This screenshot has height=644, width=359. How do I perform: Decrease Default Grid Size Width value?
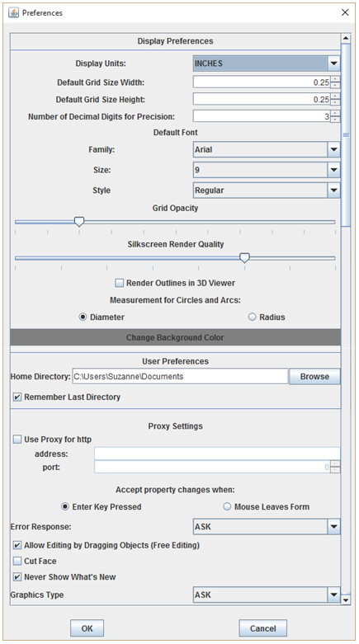click(x=336, y=85)
